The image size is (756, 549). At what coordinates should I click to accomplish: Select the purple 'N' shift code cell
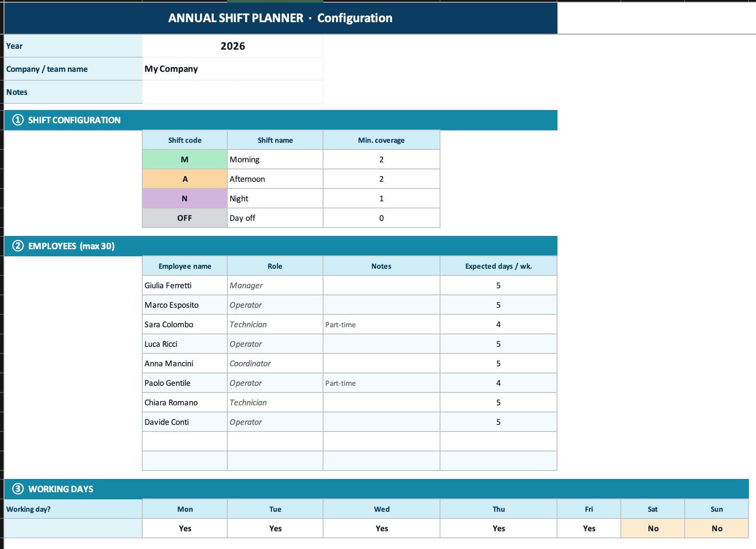click(x=185, y=199)
